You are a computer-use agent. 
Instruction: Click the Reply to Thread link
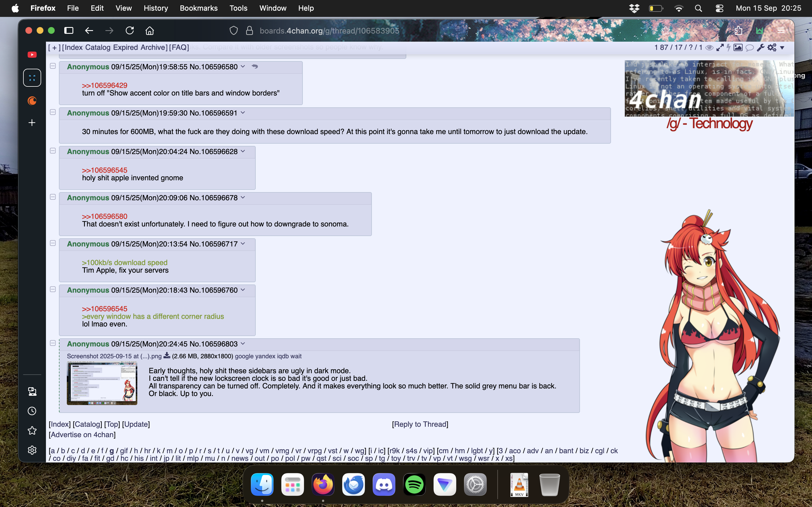pyautogui.click(x=420, y=424)
